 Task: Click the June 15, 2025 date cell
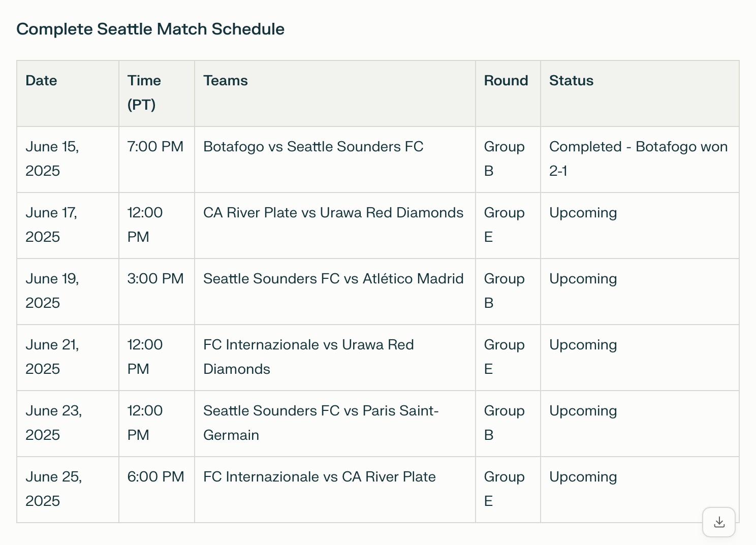tap(52, 158)
